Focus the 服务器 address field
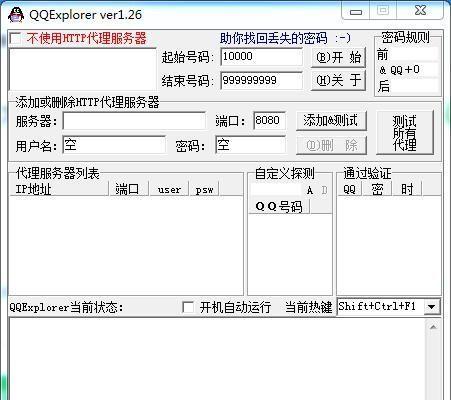Screen dimensions: 451x400 coord(134,121)
